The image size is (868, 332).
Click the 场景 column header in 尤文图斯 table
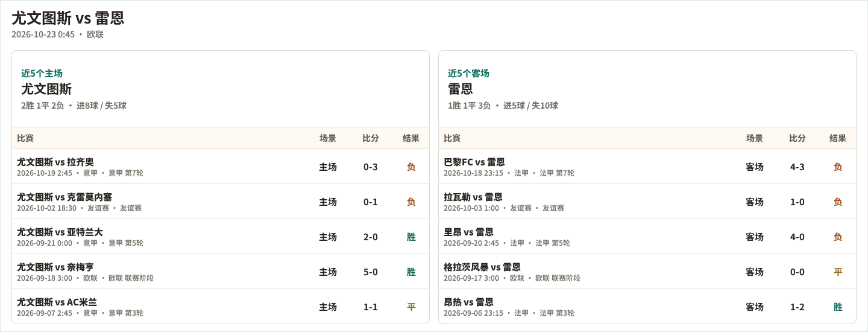[328, 138]
